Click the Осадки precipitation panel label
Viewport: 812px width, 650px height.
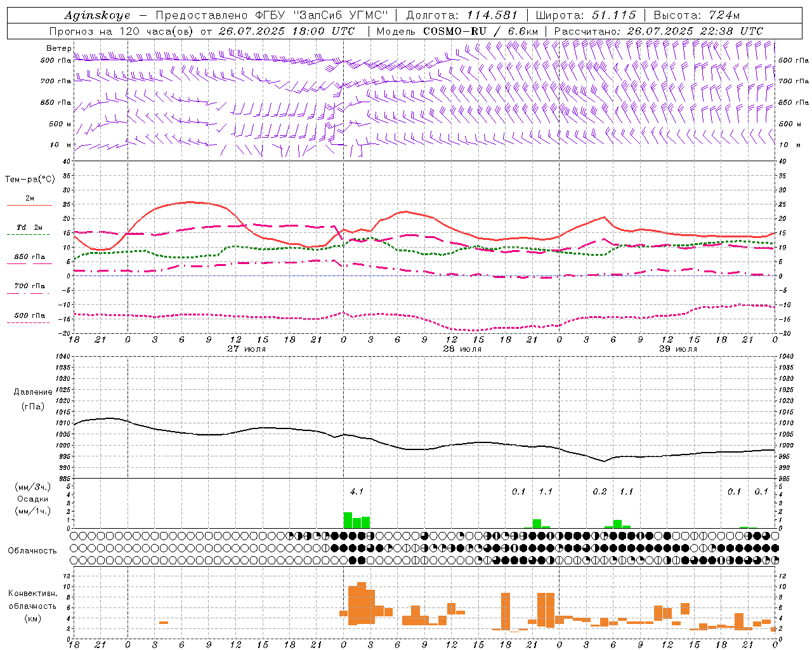coord(32,499)
